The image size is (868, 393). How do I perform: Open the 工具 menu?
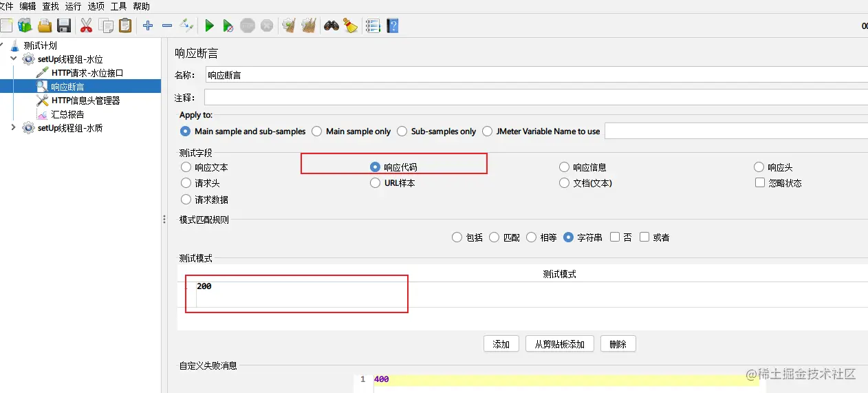[x=118, y=6]
